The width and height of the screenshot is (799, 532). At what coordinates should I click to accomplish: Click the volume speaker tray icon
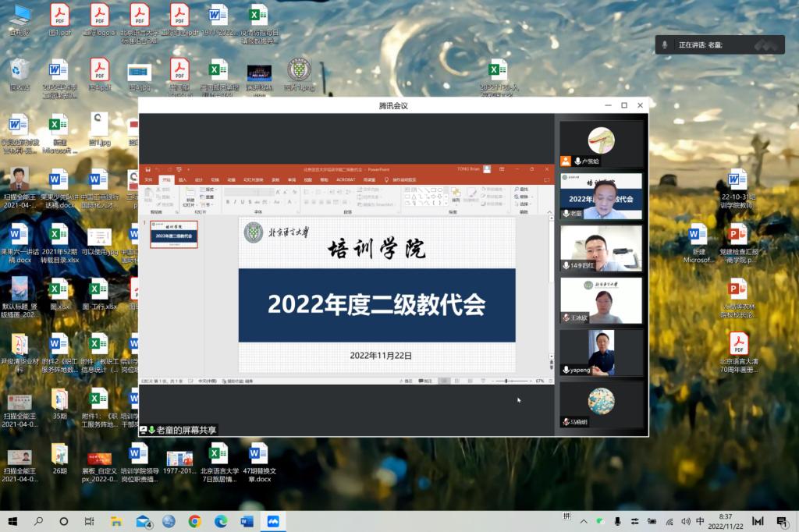tap(685, 521)
